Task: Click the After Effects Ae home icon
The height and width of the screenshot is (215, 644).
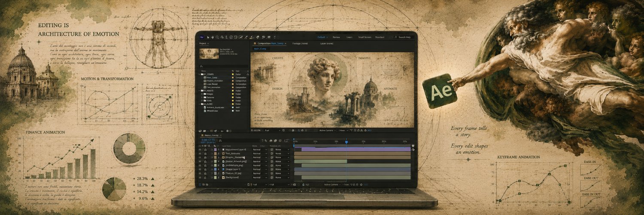Action: (x=202, y=37)
